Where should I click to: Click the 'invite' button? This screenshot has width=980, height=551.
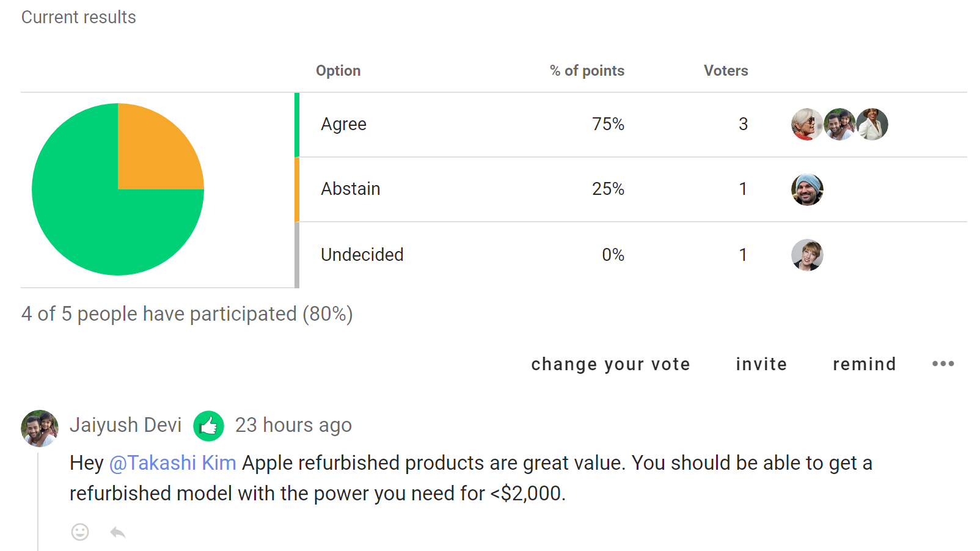[761, 364]
